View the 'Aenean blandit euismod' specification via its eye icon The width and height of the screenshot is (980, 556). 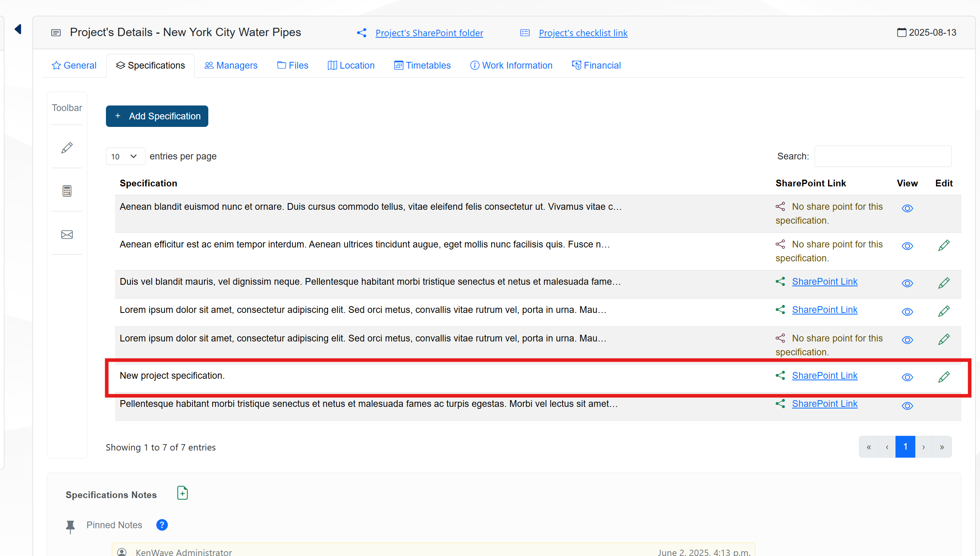pyautogui.click(x=907, y=208)
